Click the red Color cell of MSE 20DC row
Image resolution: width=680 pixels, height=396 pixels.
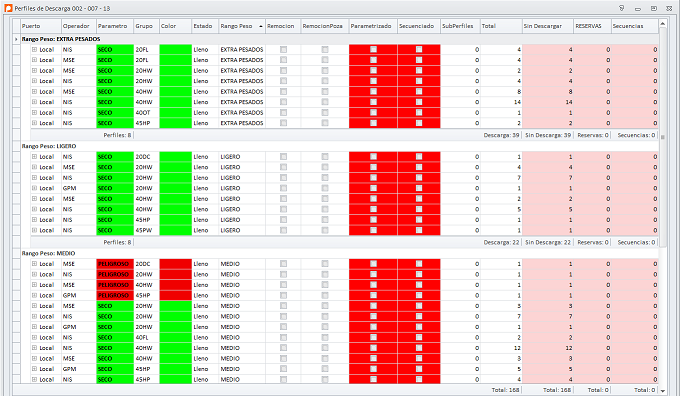click(x=175, y=264)
